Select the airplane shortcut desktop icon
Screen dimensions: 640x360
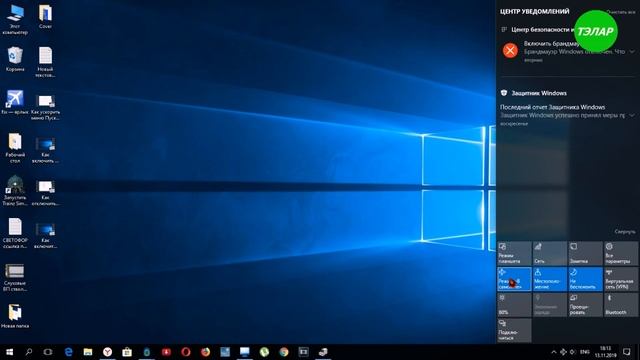(x=15, y=102)
